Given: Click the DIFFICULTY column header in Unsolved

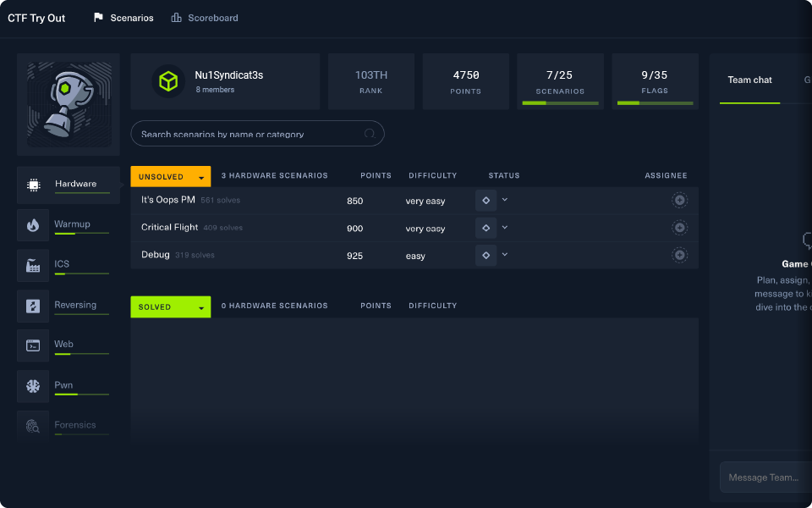Looking at the screenshot, I should point(433,176).
